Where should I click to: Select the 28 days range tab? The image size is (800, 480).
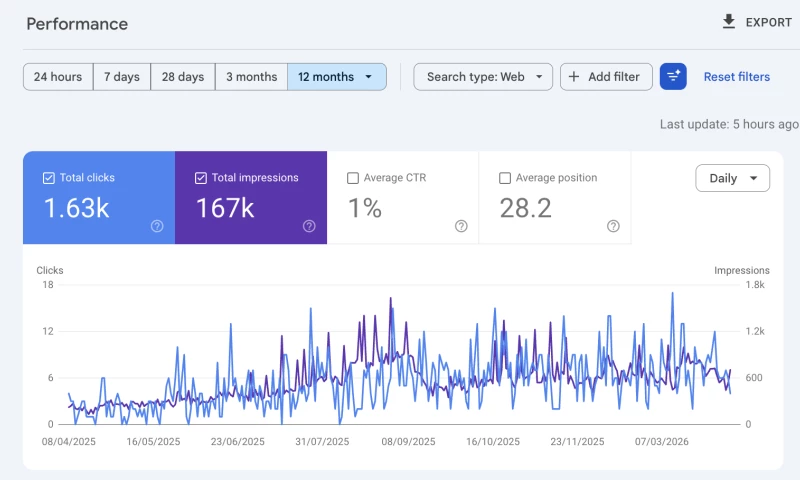pyautogui.click(x=183, y=77)
